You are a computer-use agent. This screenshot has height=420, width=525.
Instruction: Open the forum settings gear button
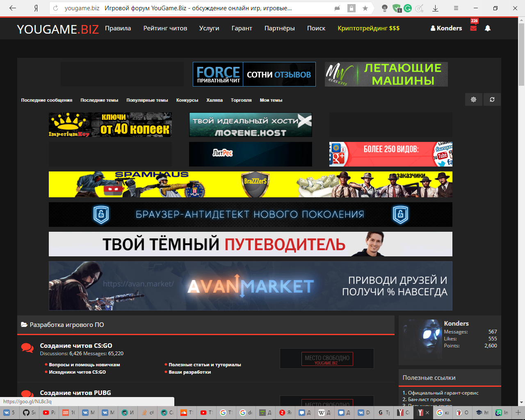pyautogui.click(x=473, y=100)
